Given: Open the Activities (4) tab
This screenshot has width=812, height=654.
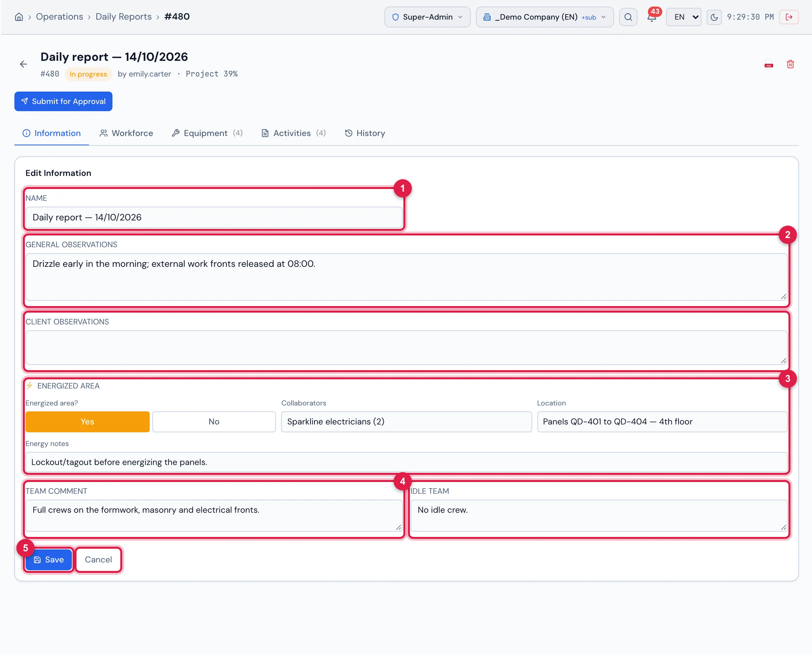Looking at the screenshot, I should click(294, 133).
